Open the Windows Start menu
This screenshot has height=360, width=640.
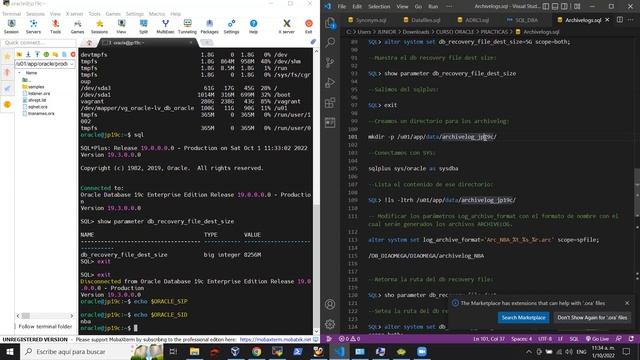click(9, 352)
